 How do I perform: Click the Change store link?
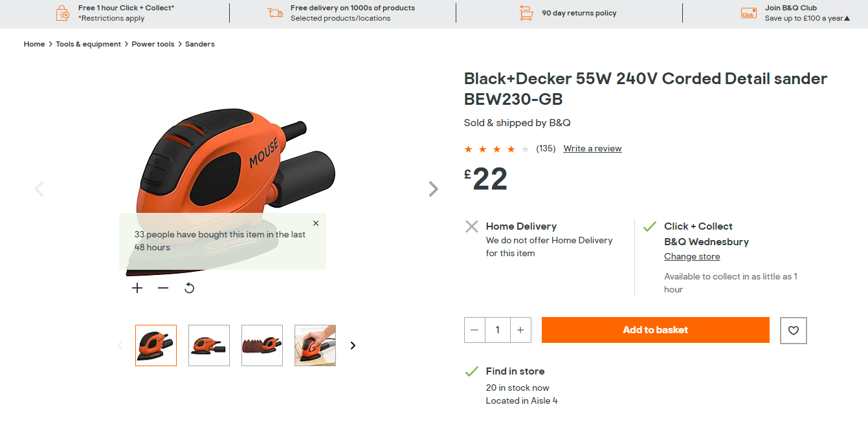[692, 256]
